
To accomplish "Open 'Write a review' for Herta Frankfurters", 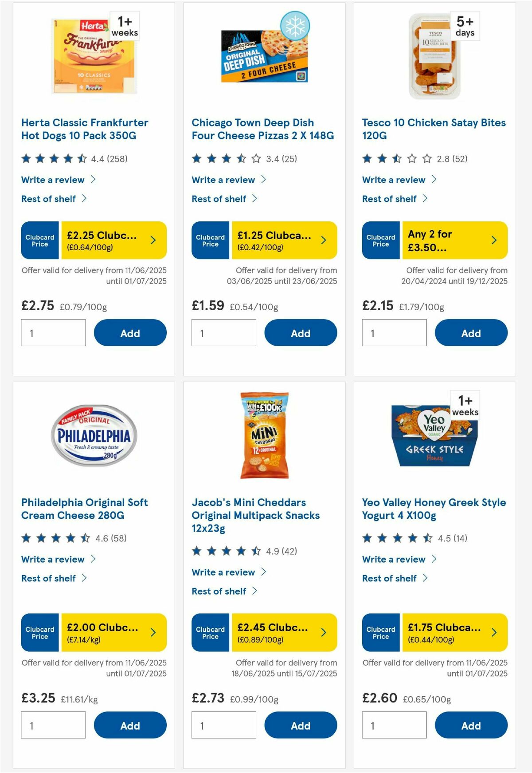I will [52, 180].
